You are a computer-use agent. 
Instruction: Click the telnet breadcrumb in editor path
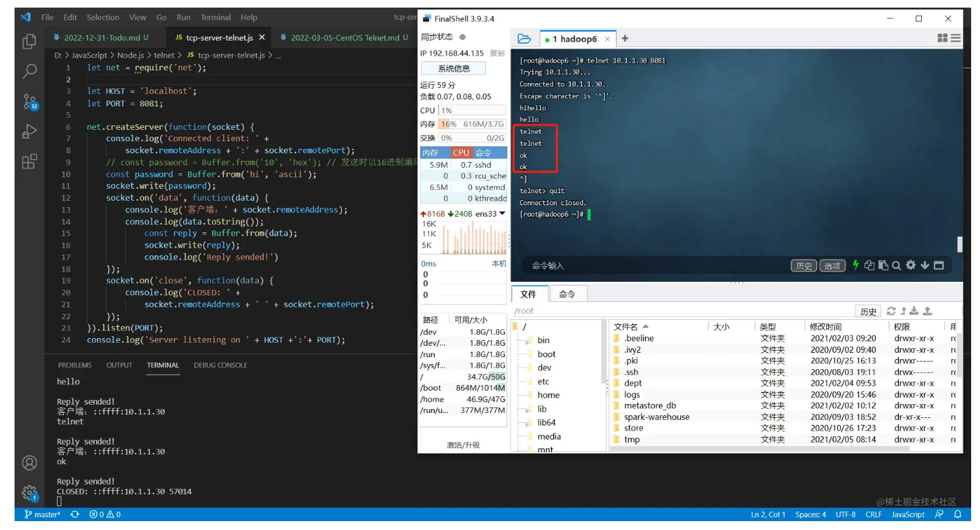[164, 55]
